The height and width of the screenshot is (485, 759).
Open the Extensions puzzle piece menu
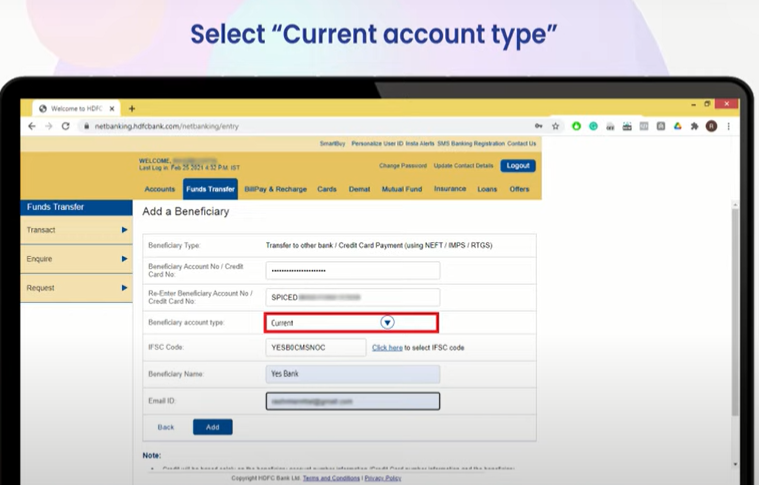695,126
